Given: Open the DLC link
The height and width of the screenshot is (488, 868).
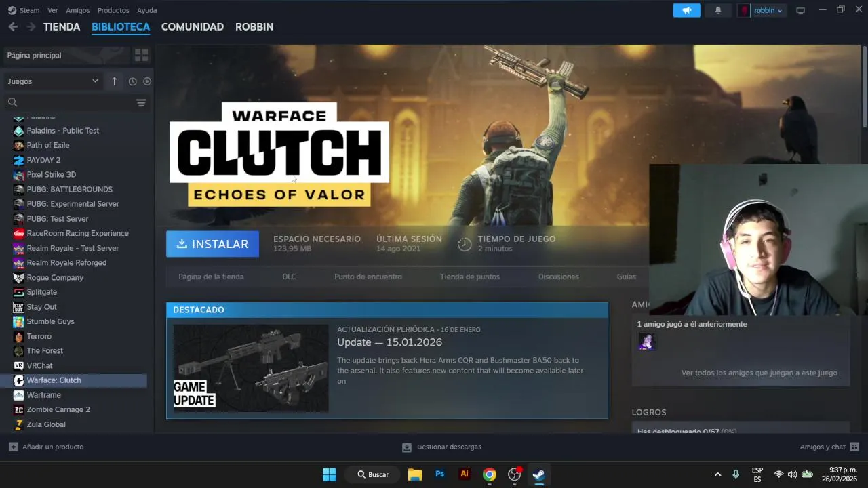Looking at the screenshot, I should [289, 277].
